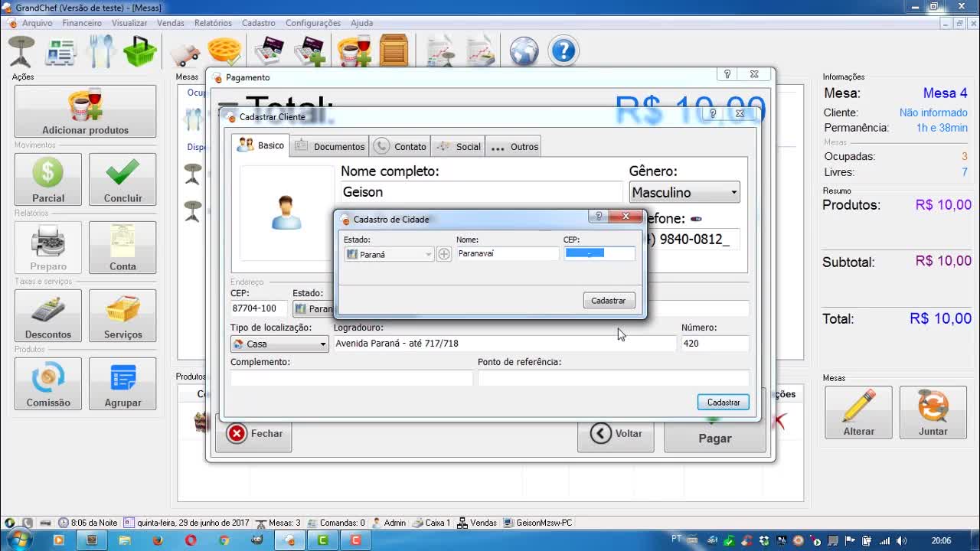Open the Vendas menu
The image size is (980, 551).
click(171, 23)
